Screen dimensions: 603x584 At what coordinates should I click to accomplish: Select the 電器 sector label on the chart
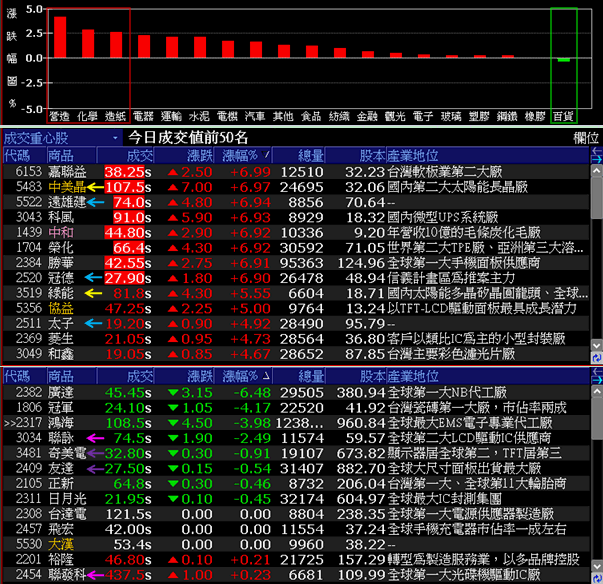pyautogui.click(x=143, y=116)
